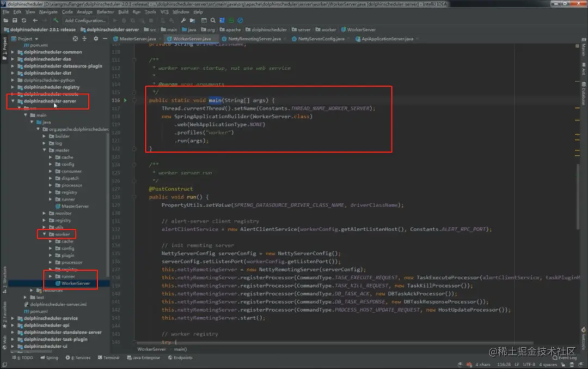The height and width of the screenshot is (369, 588).
Task: Click the Save All toolbar icon
Action: (x=15, y=20)
